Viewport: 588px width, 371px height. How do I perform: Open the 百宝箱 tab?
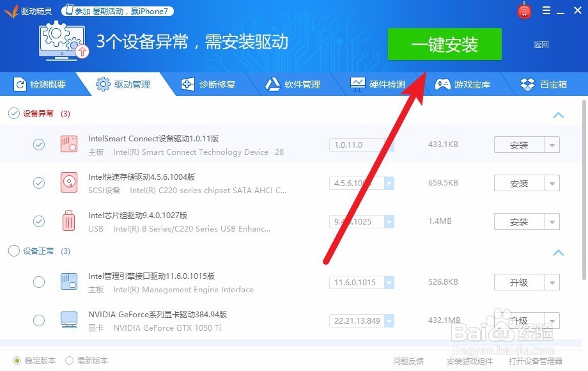(x=544, y=84)
